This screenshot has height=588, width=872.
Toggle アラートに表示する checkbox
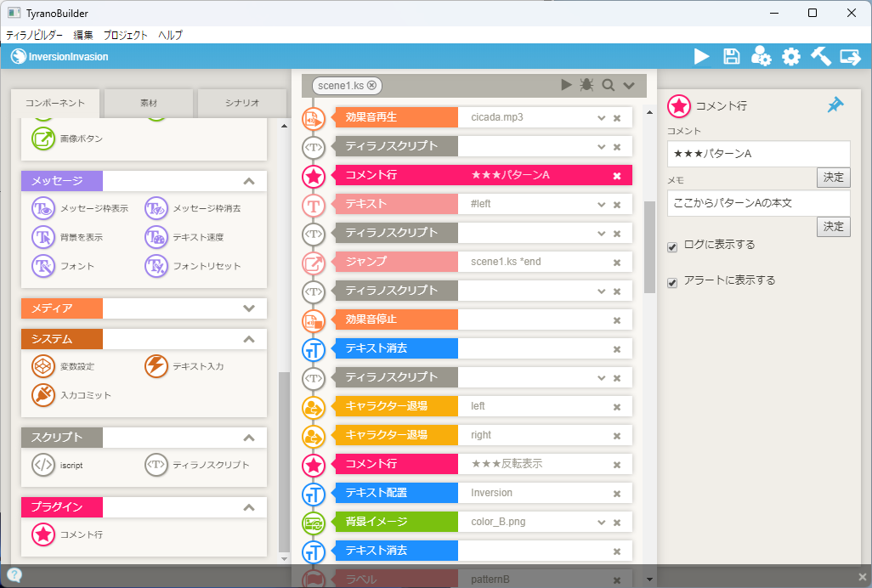[673, 283]
